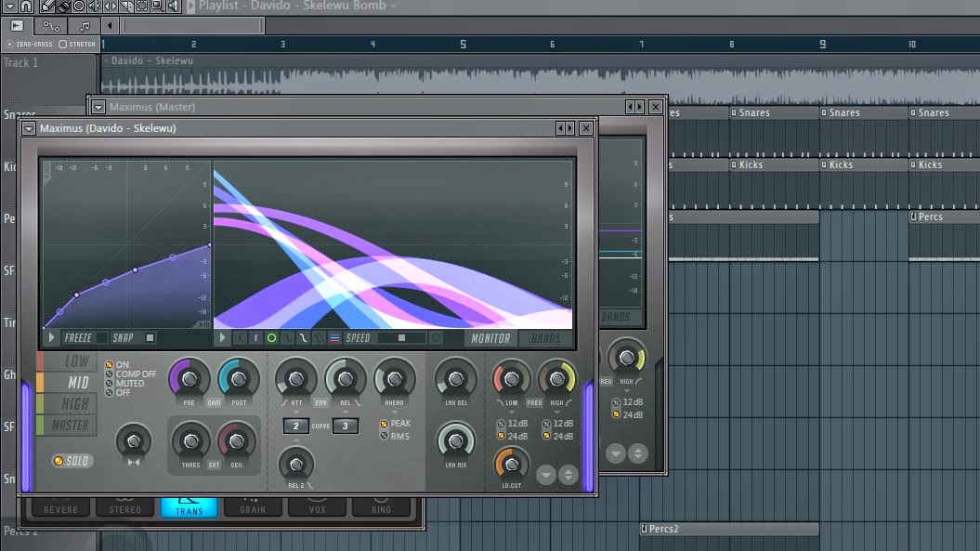Set band state to COMP OFF
This screenshot has height=551, width=980.
point(131,374)
